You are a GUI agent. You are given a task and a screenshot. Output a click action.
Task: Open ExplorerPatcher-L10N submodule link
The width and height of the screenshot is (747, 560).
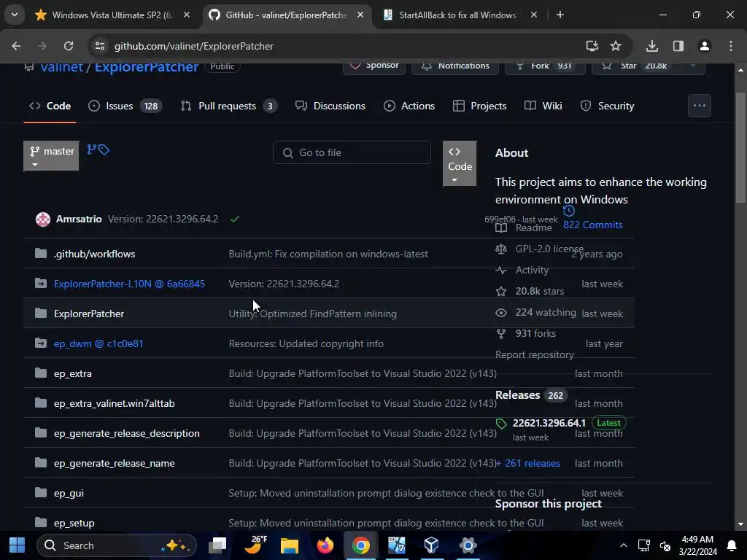click(129, 284)
